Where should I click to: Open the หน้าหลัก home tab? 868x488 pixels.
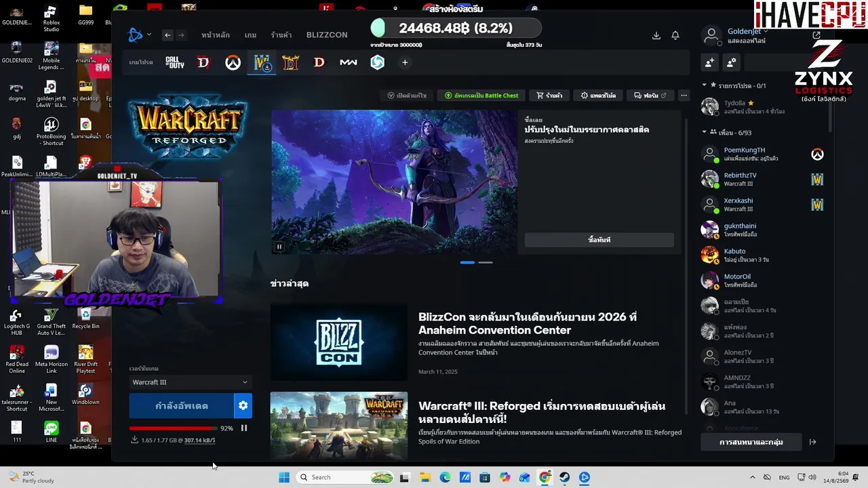pos(216,35)
